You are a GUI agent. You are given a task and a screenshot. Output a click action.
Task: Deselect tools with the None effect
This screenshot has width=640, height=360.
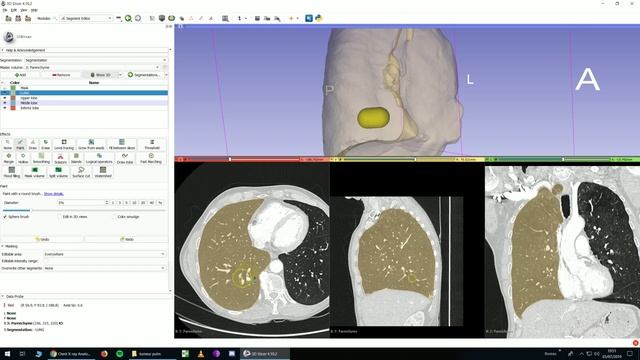[x=8, y=144]
